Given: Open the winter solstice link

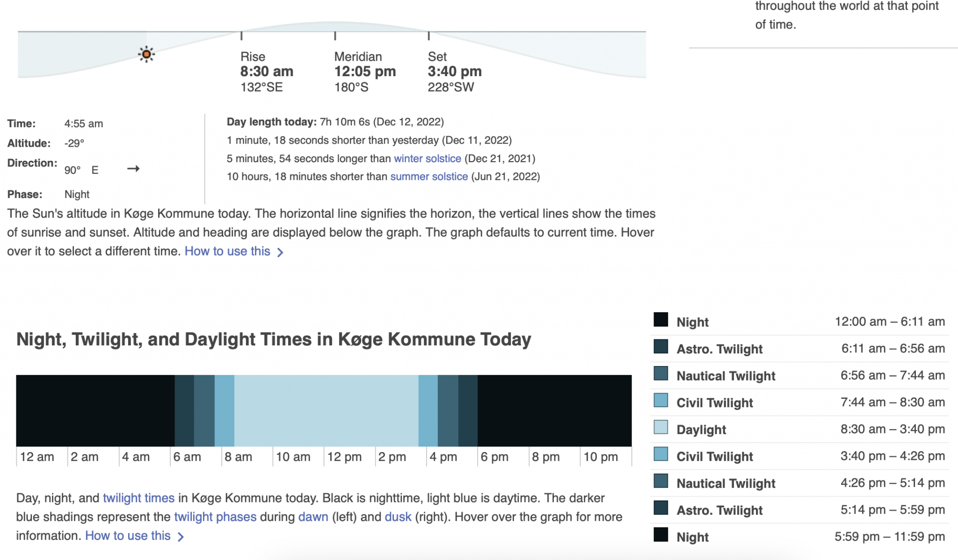Looking at the screenshot, I should coord(427,158).
